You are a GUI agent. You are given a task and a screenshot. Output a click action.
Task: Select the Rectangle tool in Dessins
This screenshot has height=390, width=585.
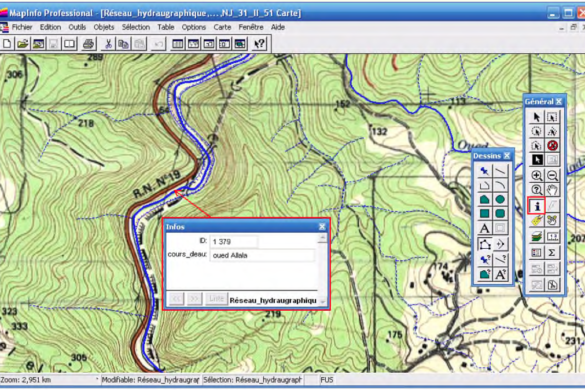(484, 213)
